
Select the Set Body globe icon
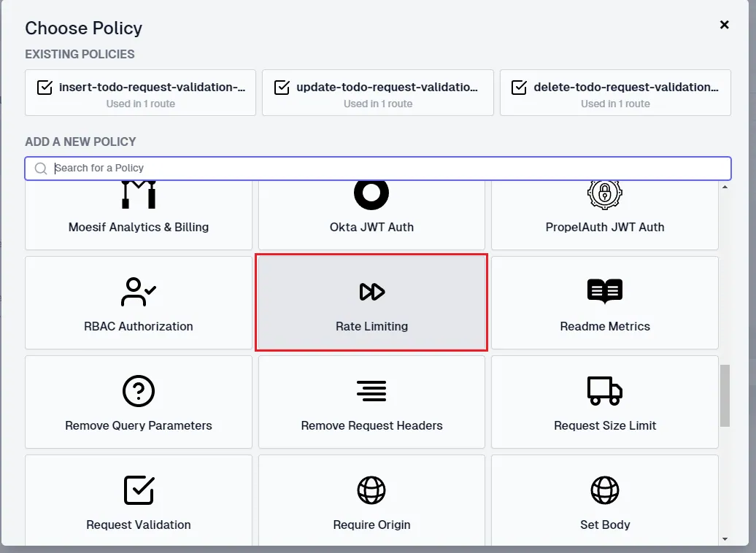coord(605,490)
